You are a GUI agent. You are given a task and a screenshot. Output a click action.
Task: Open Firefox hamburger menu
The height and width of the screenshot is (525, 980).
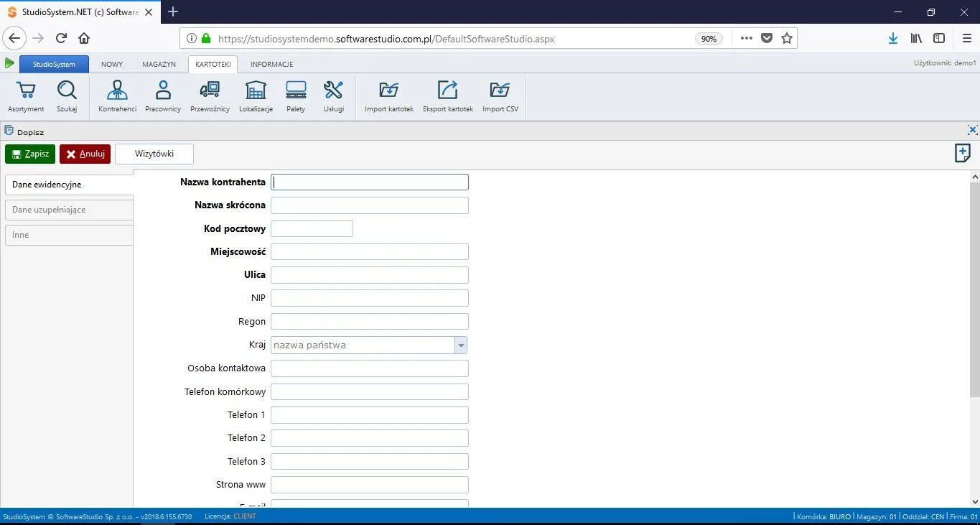[966, 38]
